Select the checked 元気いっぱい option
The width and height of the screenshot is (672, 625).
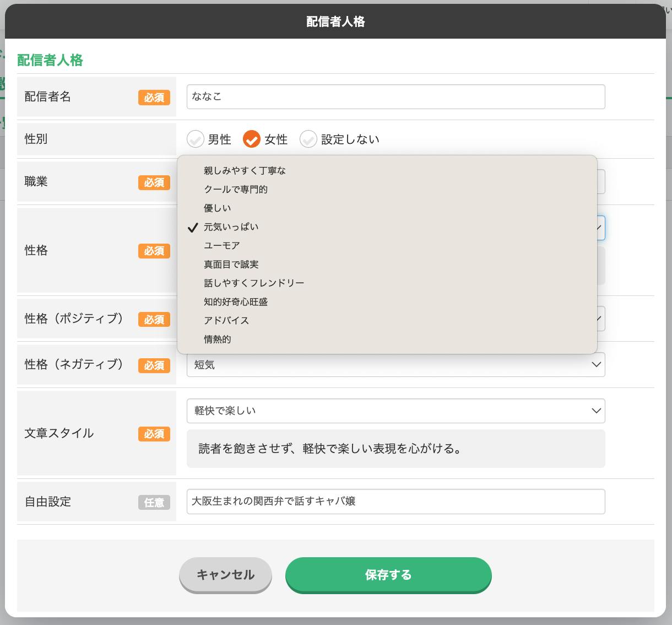[x=231, y=227]
